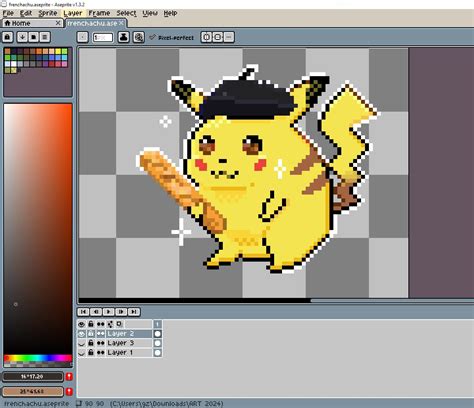Toggle continuous cels on Layer 2
Image resolution: width=474 pixels, height=408 pixels.
100,334
